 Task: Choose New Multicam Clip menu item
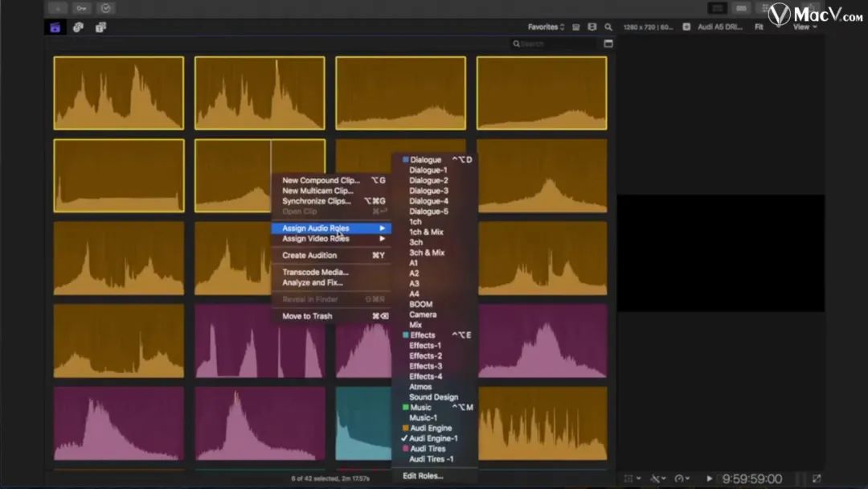(x=332, y=191)
